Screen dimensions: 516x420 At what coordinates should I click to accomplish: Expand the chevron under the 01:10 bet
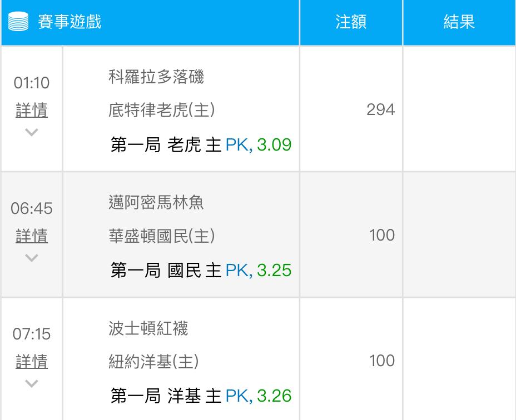click(x=32, y=132)
